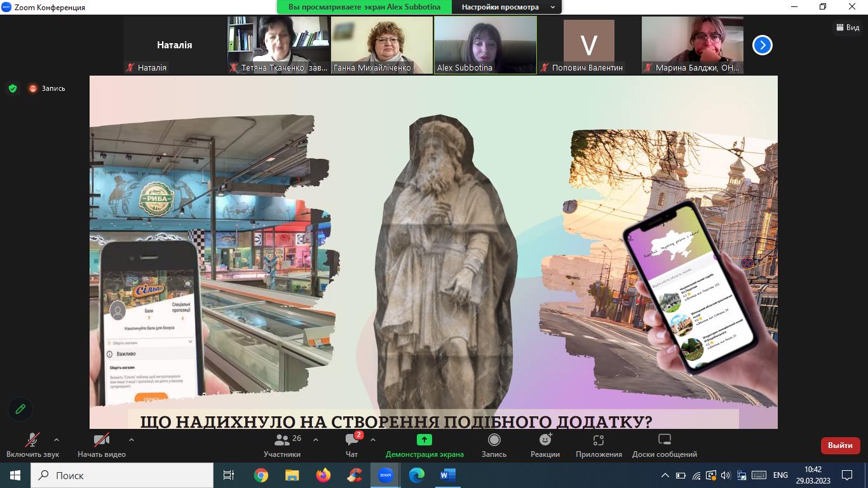The height and width of the screenshot is (488, 868).
Task: Click the green pencil annotation icon
Action: point(20,409)
